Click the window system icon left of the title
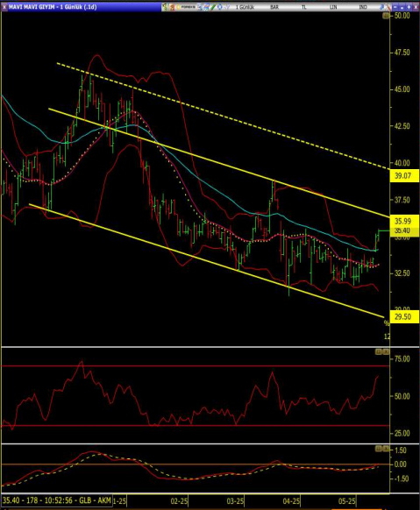 (x=4, y=6)
